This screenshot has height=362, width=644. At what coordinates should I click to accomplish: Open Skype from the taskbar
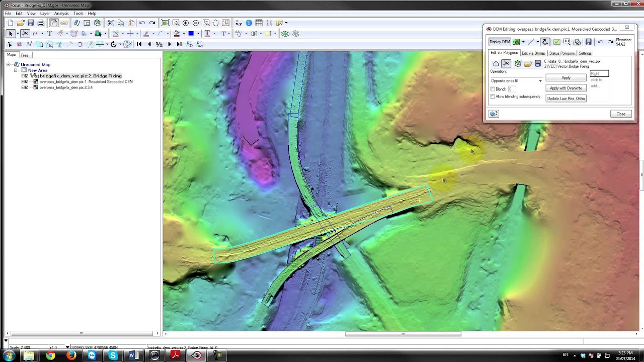tap(113, 355)
